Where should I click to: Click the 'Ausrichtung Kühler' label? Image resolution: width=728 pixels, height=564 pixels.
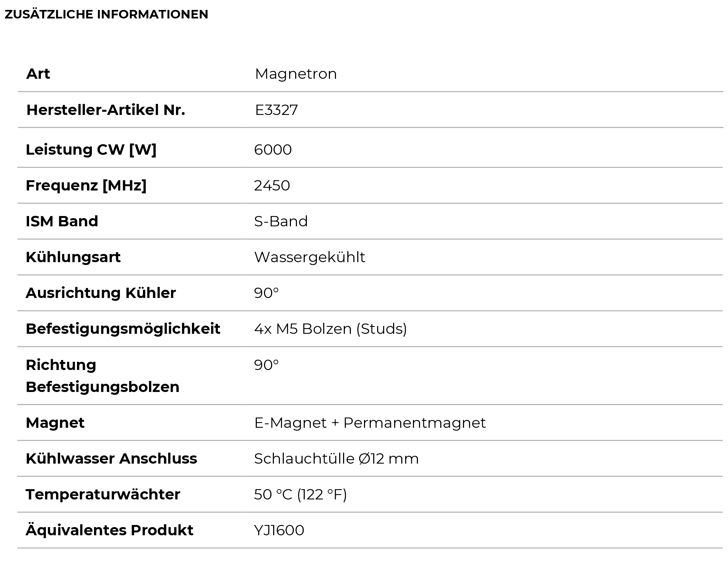(101, 293)
